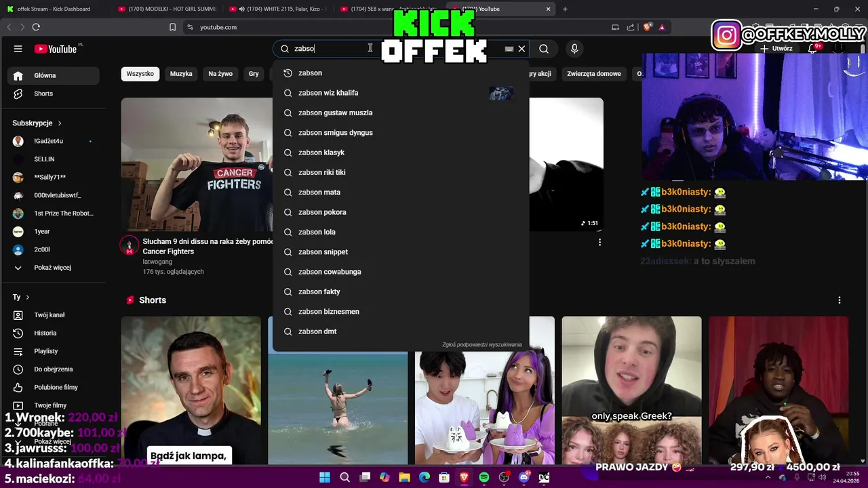The image size is (868, 488).
Task: Open Historia in the sidebar
Action: [x=54, y=333]
